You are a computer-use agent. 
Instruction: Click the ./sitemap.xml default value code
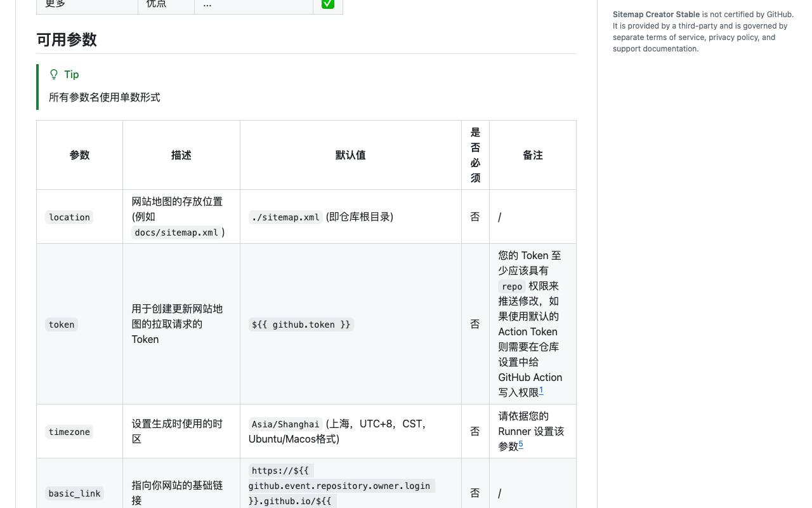285,217
